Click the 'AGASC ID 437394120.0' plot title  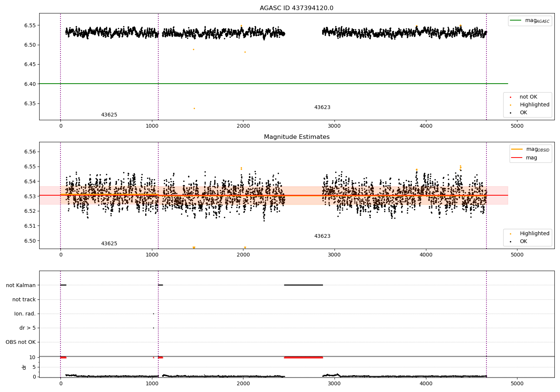[296, 8]
